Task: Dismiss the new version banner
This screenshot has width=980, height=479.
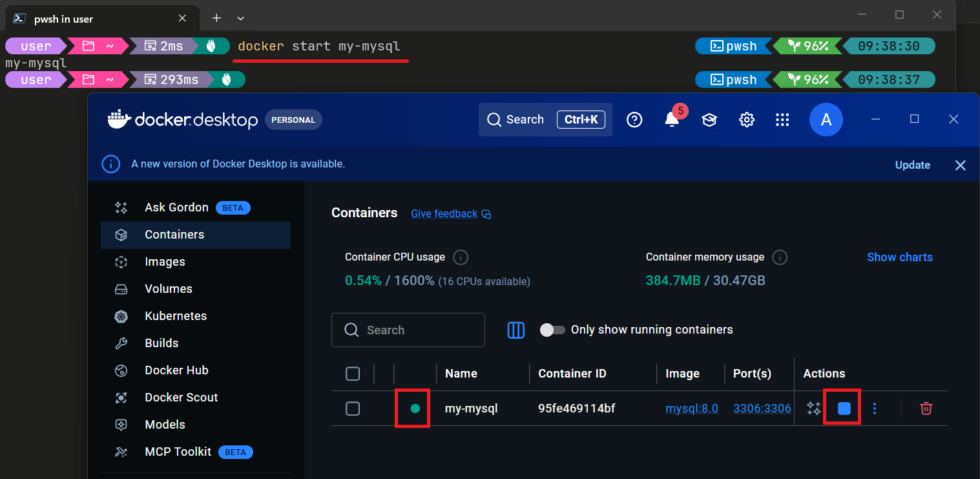Action: click(x=960, y=165)
